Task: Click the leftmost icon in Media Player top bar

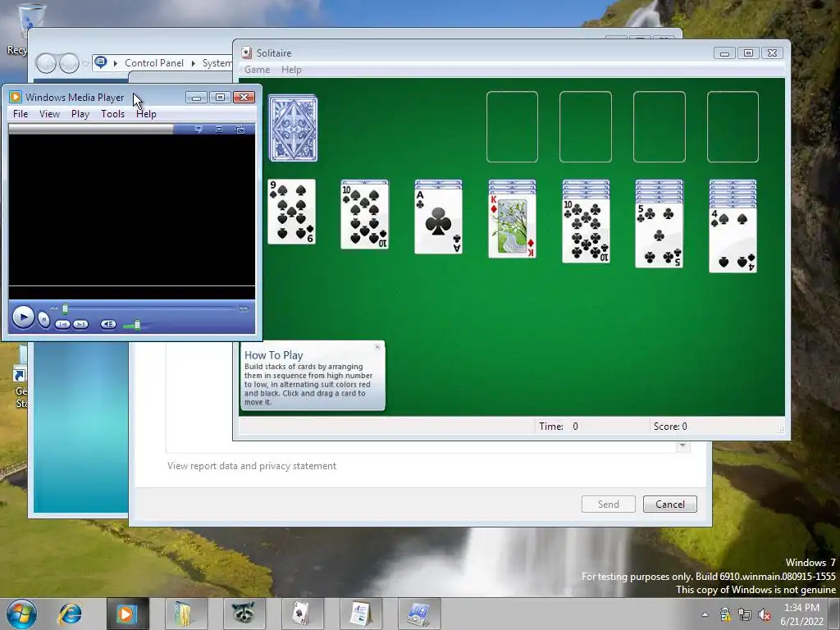Action: (x=199, y=129)
